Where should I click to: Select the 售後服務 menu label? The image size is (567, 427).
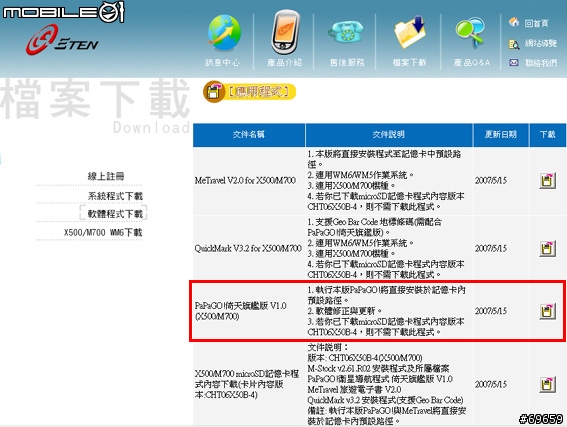[x=347, y=63]
